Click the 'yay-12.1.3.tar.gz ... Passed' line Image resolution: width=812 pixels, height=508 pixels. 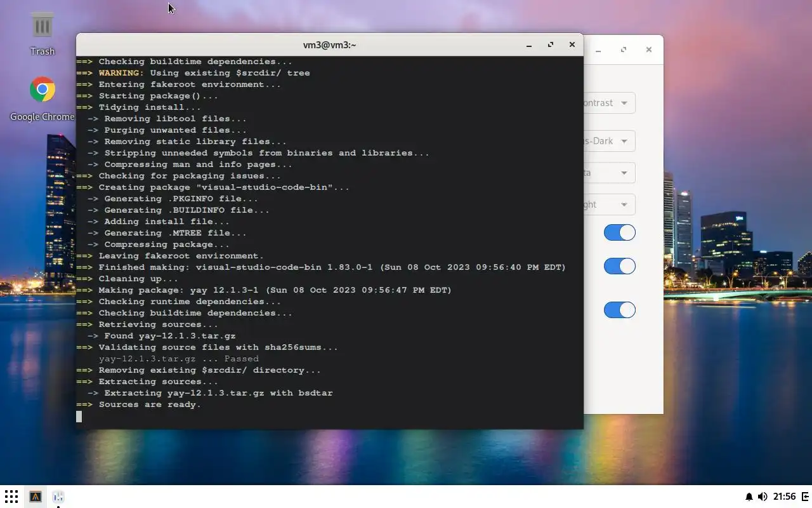[x=178, y=359]
